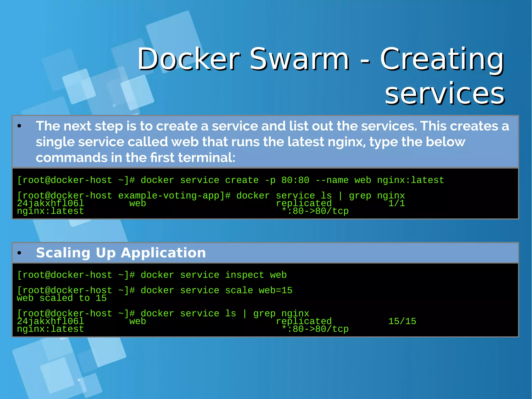Click the slide title "Docker Swarm - Creating services"

click(321, 75)
